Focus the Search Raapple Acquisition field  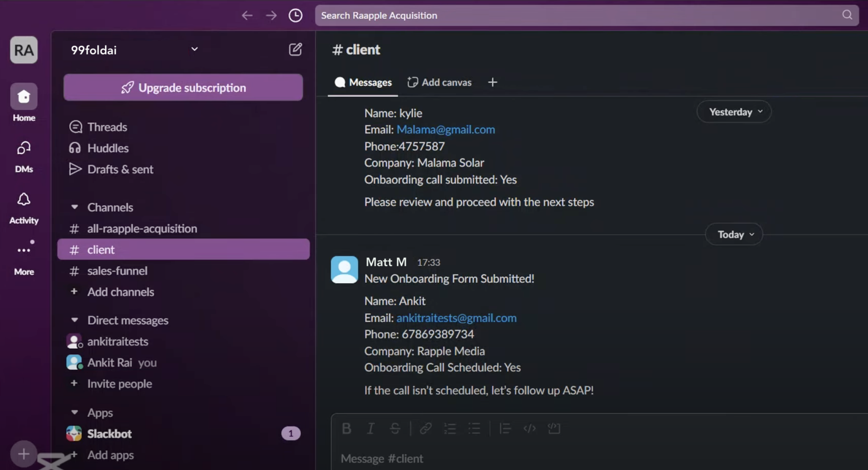[x=587, y=16]
